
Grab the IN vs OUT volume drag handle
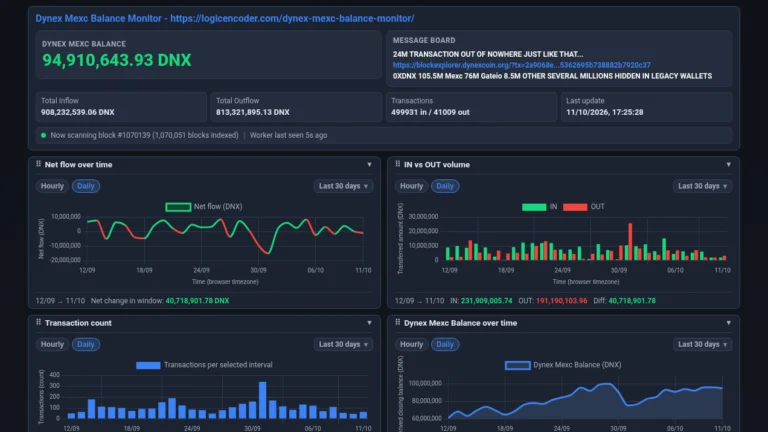(397, 164)
